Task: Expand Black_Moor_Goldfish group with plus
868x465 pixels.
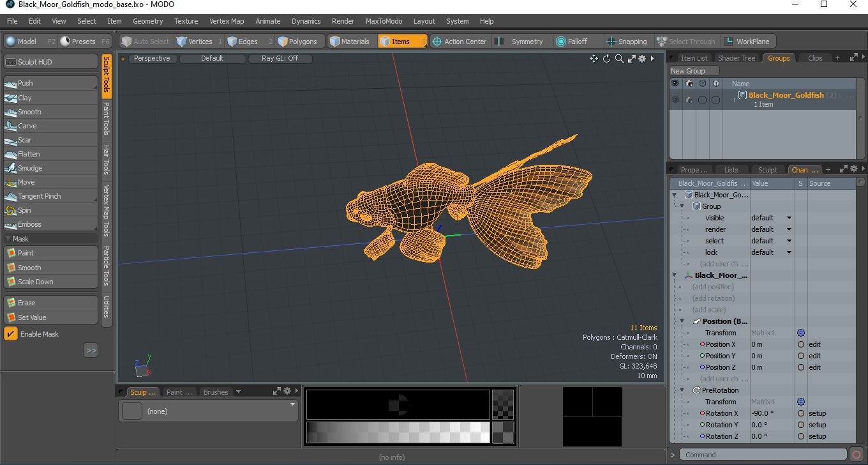Action: tap(733, 100)
